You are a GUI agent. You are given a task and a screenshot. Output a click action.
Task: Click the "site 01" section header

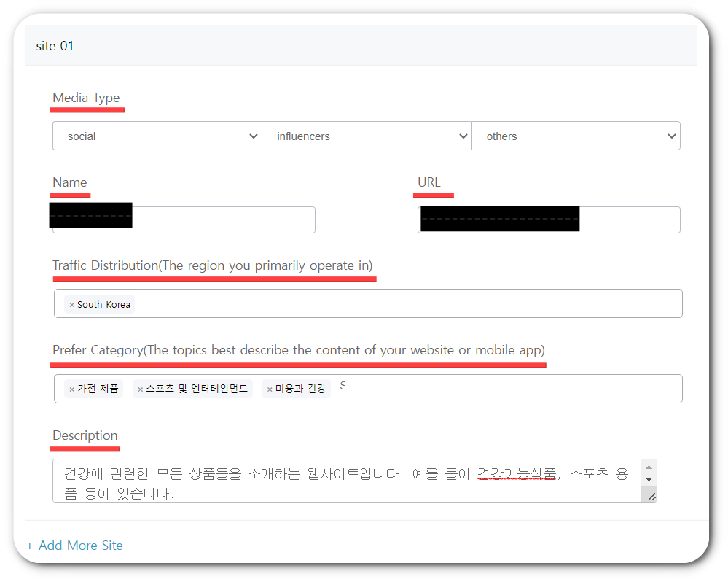(x=55, y=45)
